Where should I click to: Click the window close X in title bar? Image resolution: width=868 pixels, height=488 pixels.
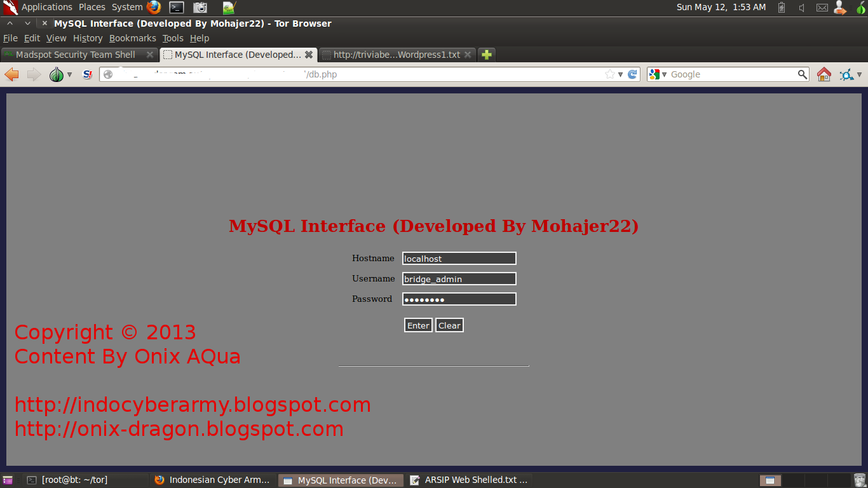(44, 24)
